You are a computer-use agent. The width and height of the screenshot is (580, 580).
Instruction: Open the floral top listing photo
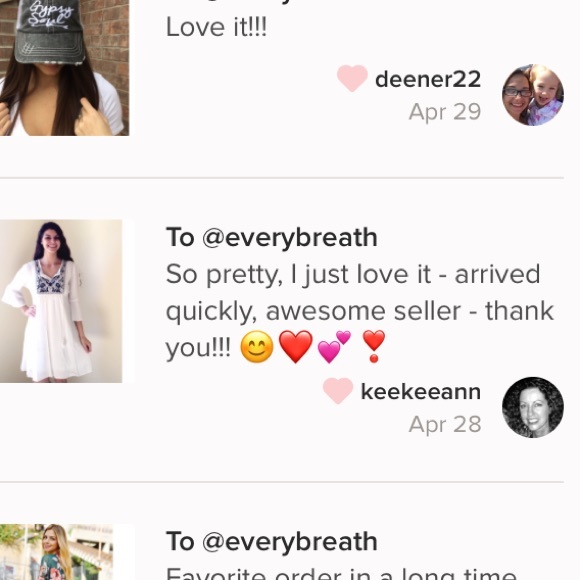pos(56,552)
